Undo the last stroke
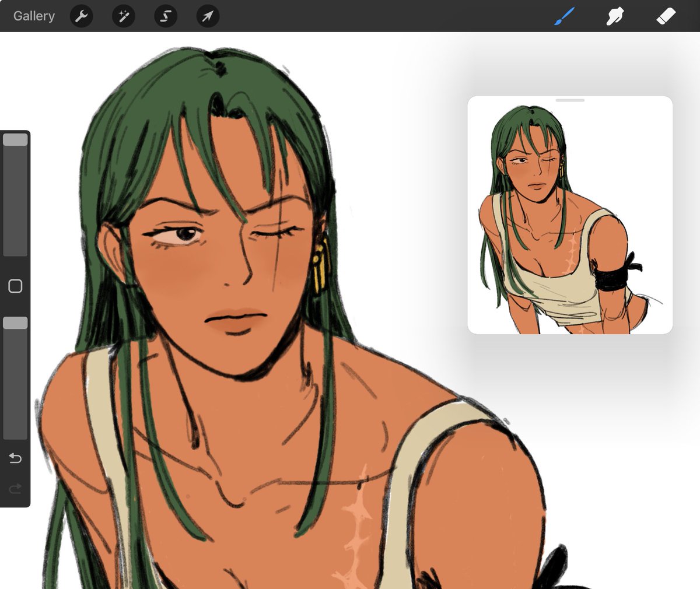This screenshot has height=589, width=700. pos(15,458)
